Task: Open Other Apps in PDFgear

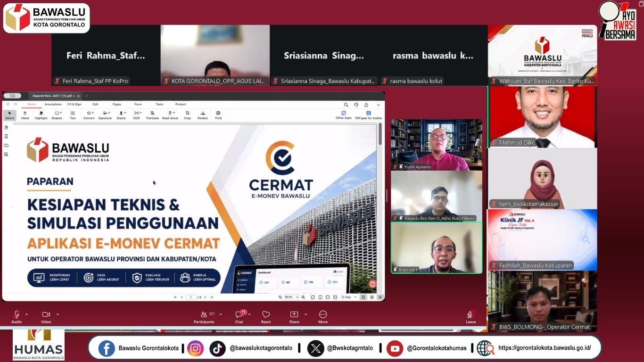Action: [x=344, y=115]
